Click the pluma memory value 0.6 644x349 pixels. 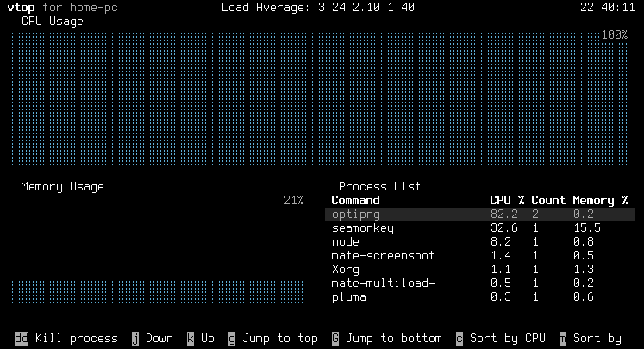tap(584, 296)
